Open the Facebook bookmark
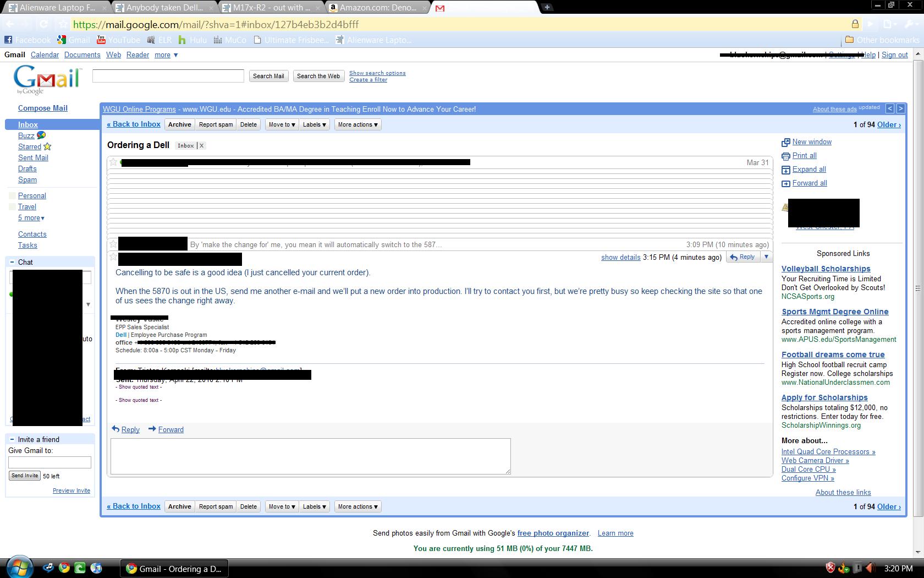 28,40
